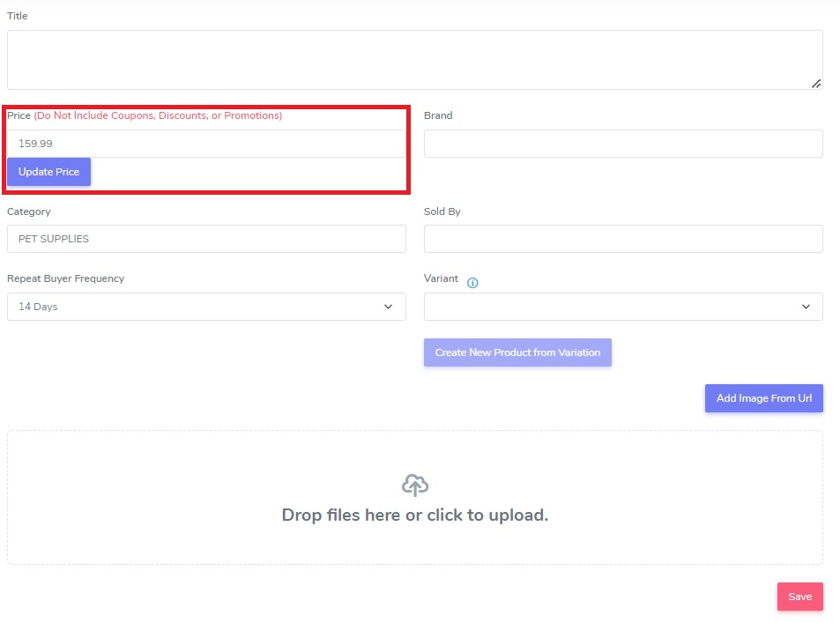Click the Sold By label
The image size is (840, 623).
(442, 211)
